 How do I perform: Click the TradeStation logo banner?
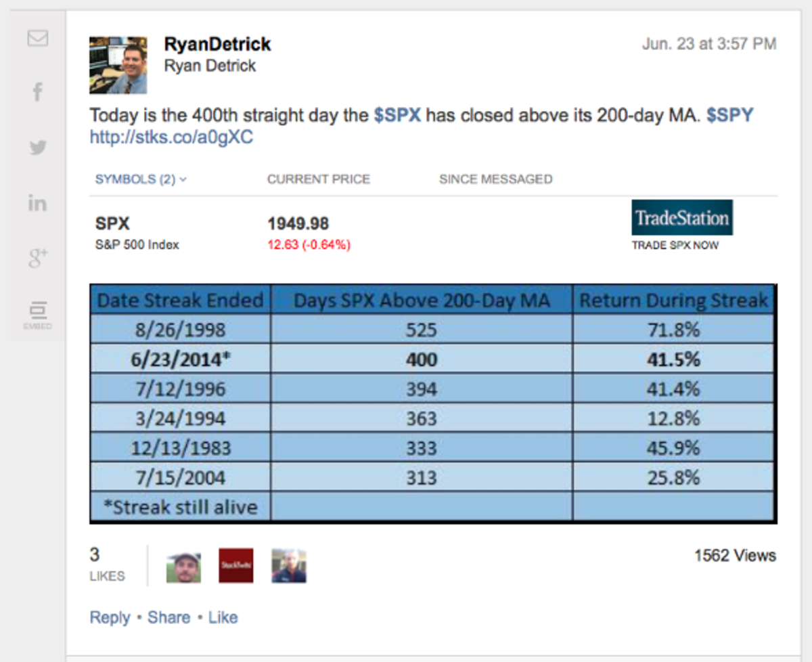click(x=682, y=218)
